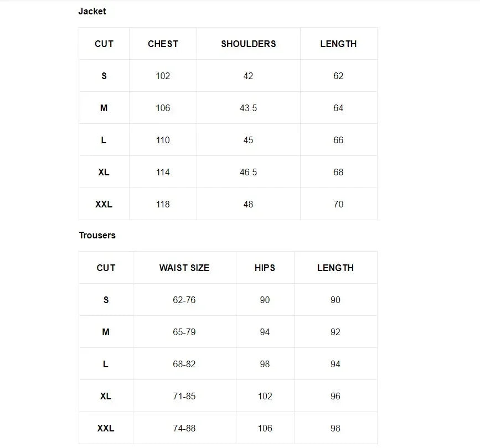Select the CHEST column header
This screenshot has width=480, height=448.
(x=163, y=44)
